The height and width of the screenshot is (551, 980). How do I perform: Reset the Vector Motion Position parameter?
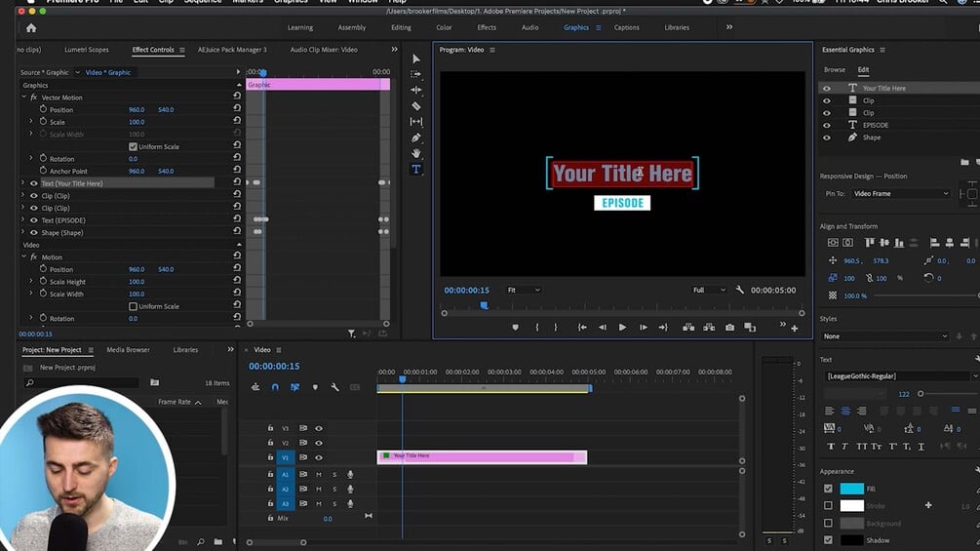(237, 108)
